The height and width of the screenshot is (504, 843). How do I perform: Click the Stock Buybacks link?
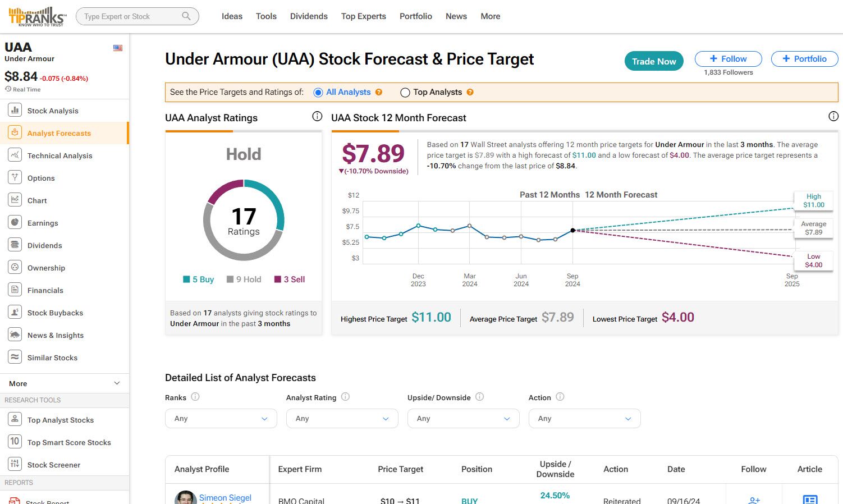pos(55,313)
